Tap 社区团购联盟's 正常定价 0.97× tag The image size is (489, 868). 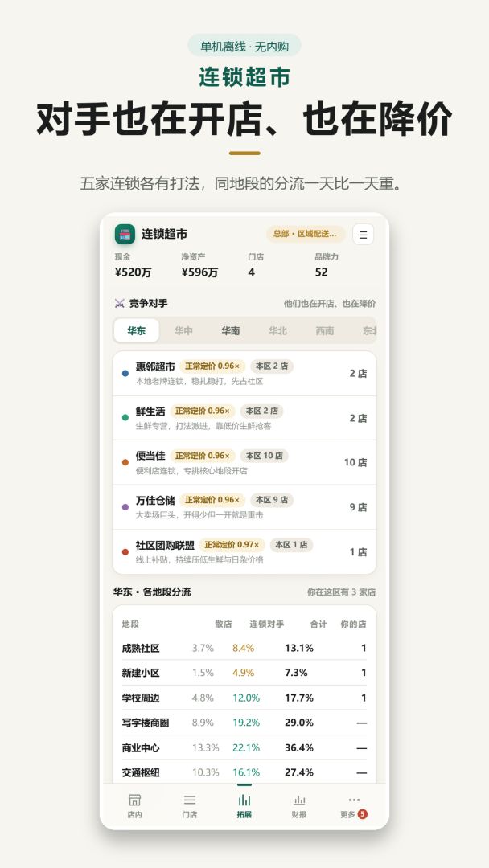(x=232, y=545)
